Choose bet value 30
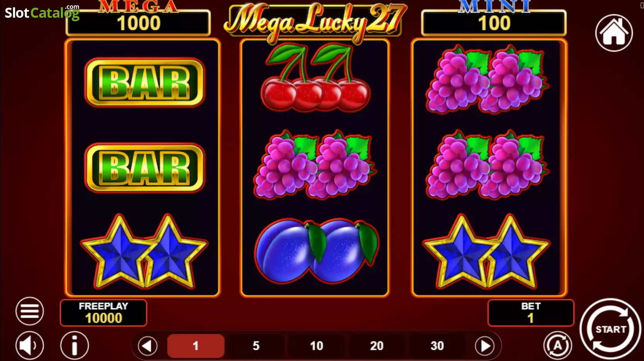The width and height of the screenshot is (644, 361). coord(437,346)
